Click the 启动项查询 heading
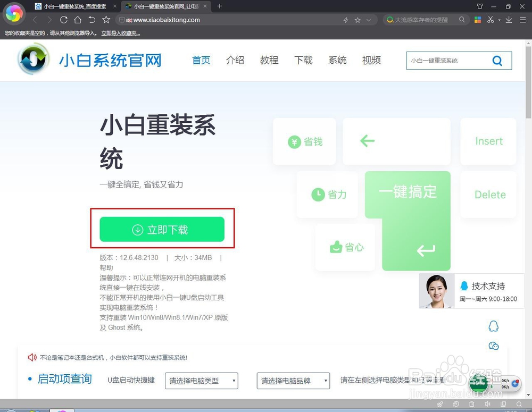This screenshot has width=532, height=412. [64, 379]
